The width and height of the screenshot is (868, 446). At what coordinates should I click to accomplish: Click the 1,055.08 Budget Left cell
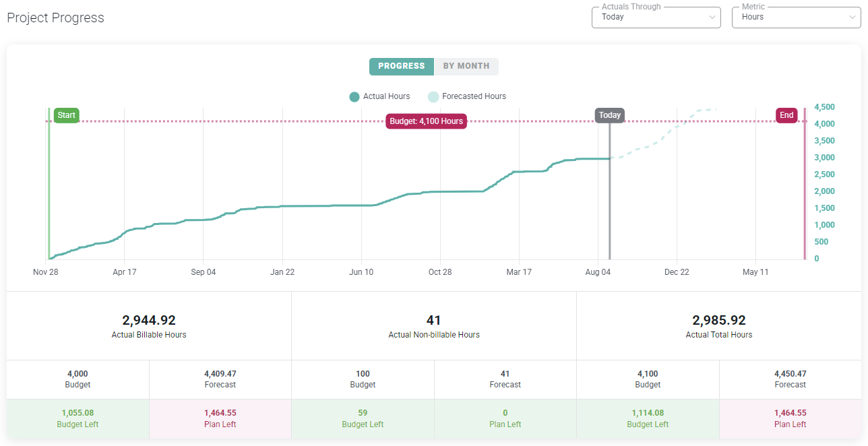[x=77, y=418]
